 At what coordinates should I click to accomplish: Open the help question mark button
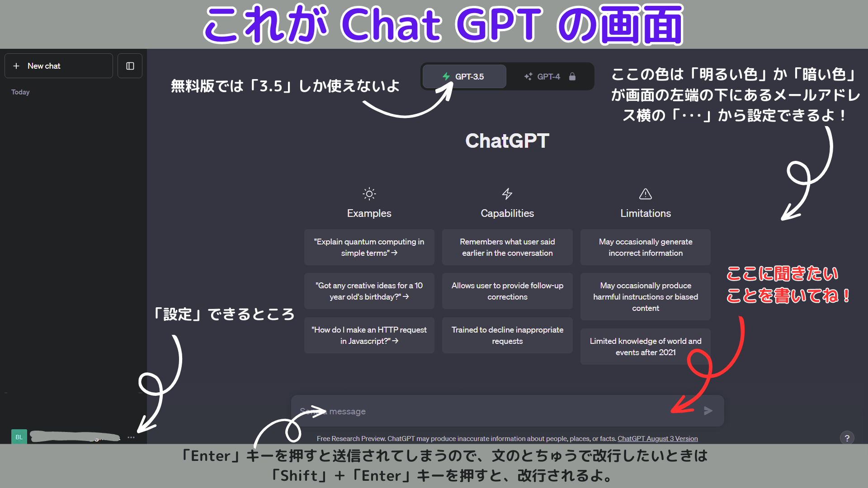coord(847,437)
